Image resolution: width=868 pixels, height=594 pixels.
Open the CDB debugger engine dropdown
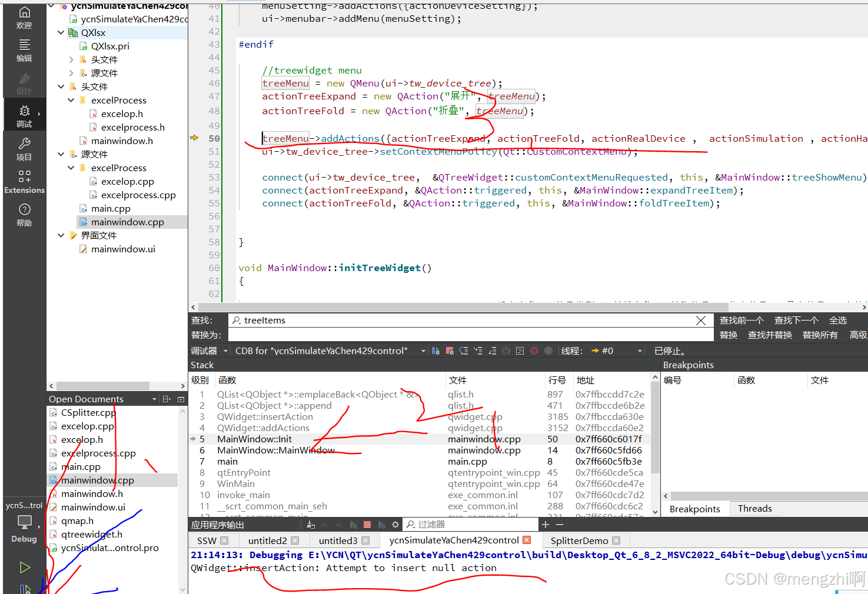coord(330,351)
